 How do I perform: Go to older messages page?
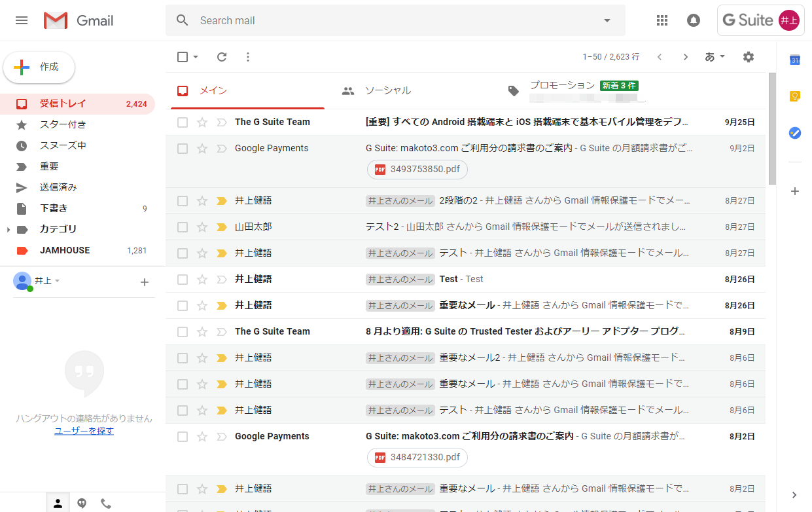click(x=686, y=57)
